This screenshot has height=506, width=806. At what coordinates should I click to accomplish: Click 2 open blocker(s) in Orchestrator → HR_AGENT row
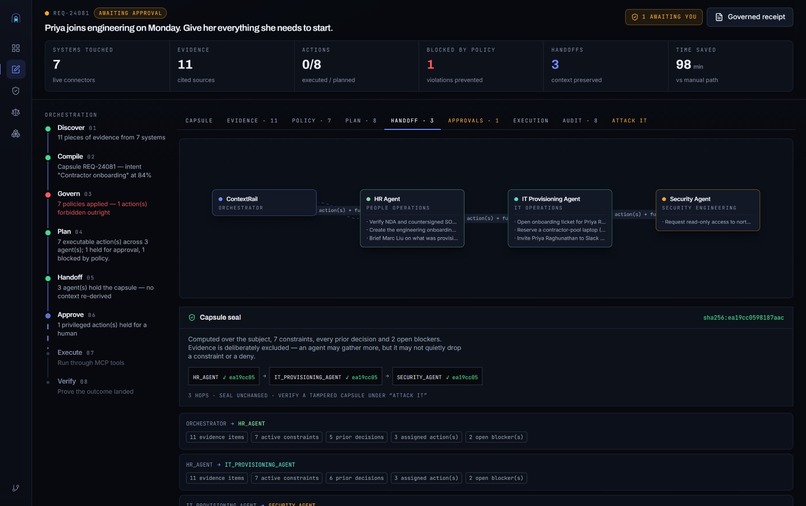tap(496, 437)
